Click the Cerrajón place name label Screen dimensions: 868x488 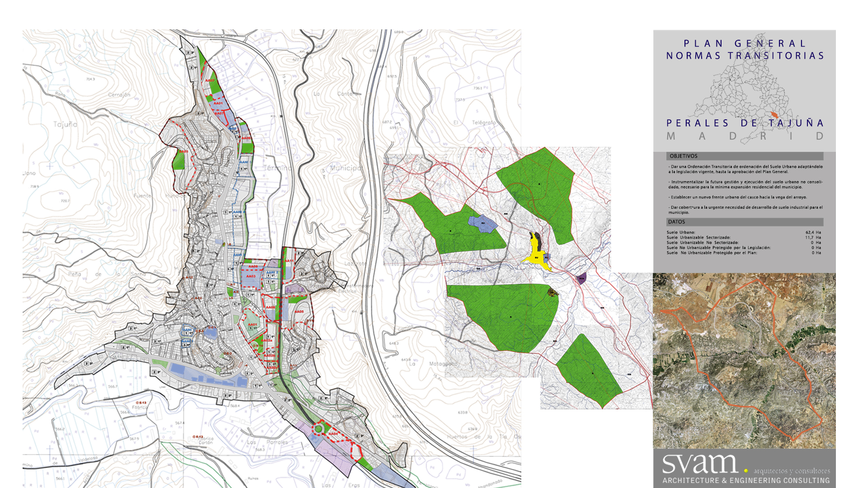pyautogui.click(x=119, y=95)
